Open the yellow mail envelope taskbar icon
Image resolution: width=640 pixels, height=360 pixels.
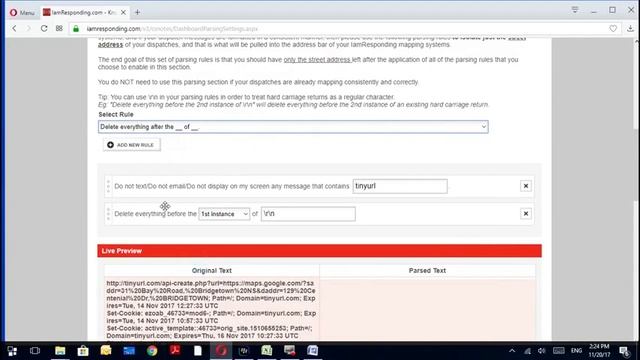106,351
